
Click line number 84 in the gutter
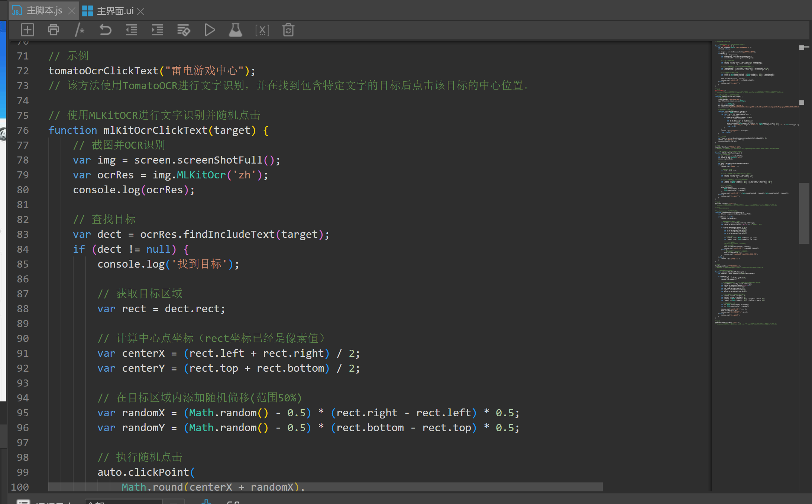[x=23, y=249]
